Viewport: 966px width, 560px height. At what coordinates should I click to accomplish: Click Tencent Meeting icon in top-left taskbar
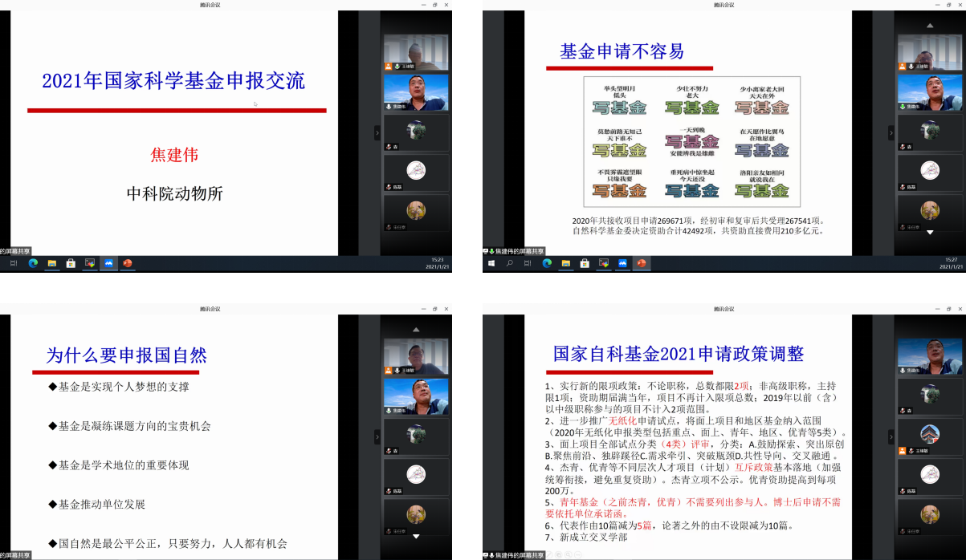click(108, 263)
